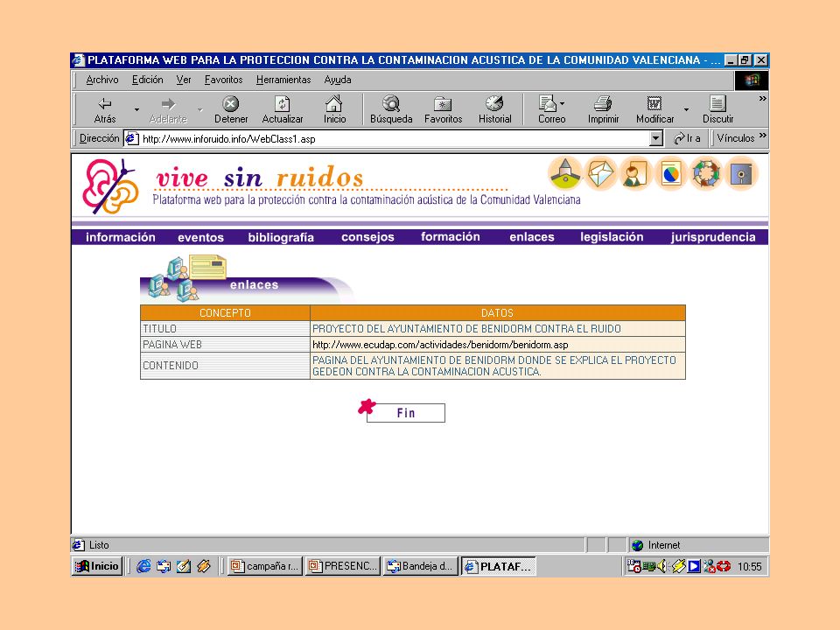Go to información section
Screen dimensions: 840x630
(121, 237)
